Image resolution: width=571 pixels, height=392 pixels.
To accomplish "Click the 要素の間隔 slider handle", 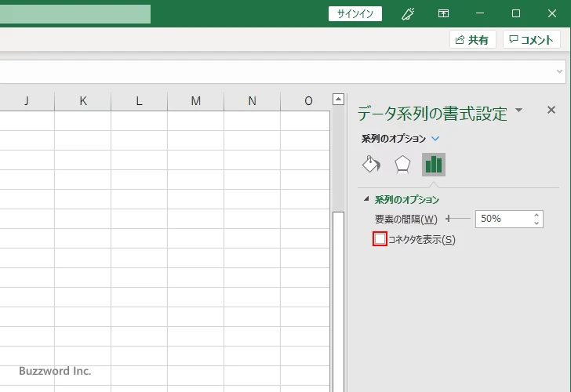I will click(449, 219).
